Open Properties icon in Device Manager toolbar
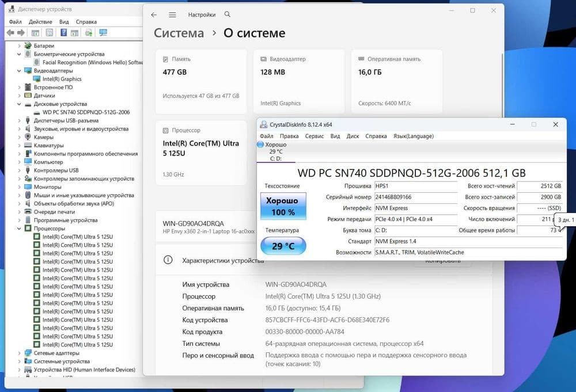 (49, 33)
